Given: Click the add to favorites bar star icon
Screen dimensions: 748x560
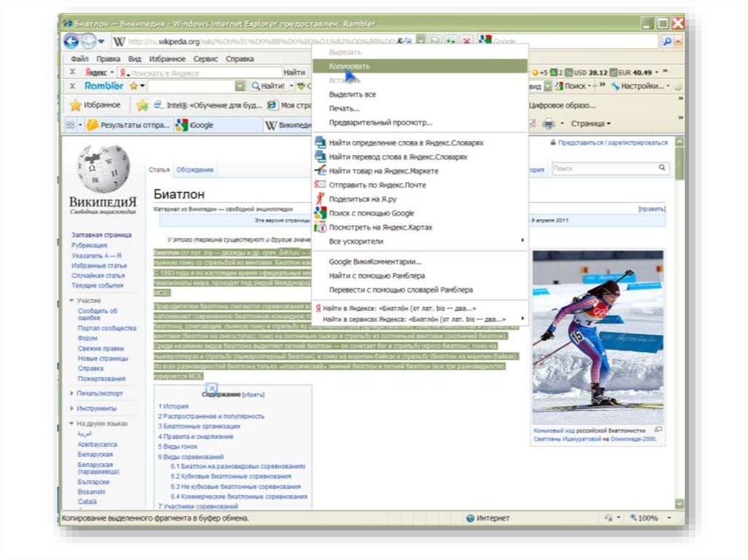Looking at the screenshot, I should click(142, 105).
